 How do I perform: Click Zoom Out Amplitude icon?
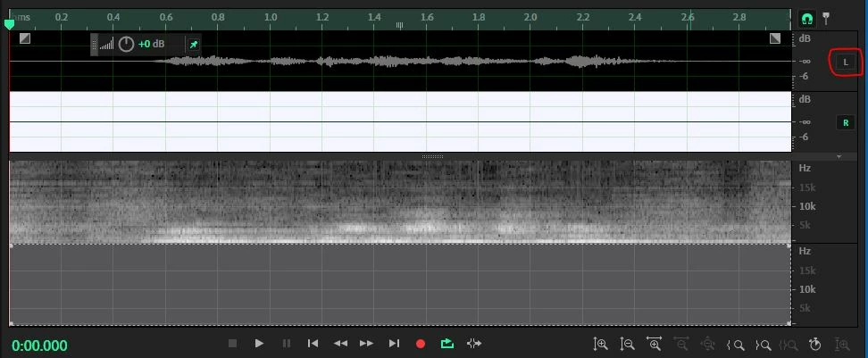627,345
